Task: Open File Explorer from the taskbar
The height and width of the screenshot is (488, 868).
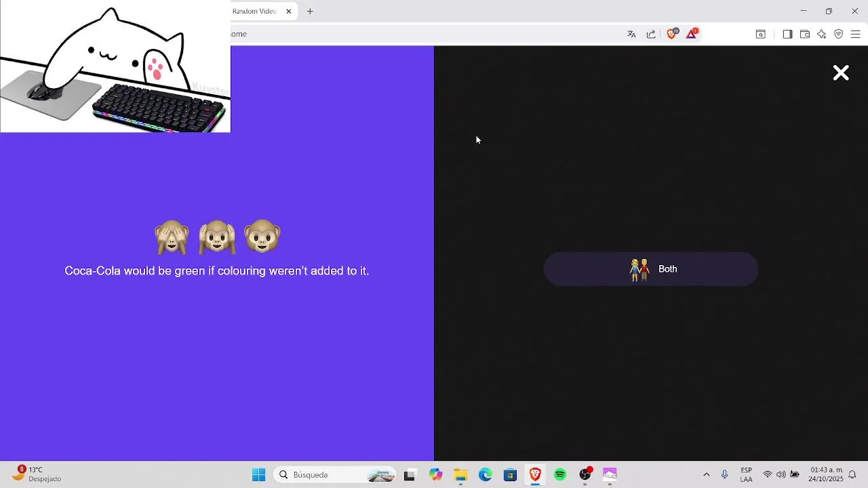Action: point(460,475)
